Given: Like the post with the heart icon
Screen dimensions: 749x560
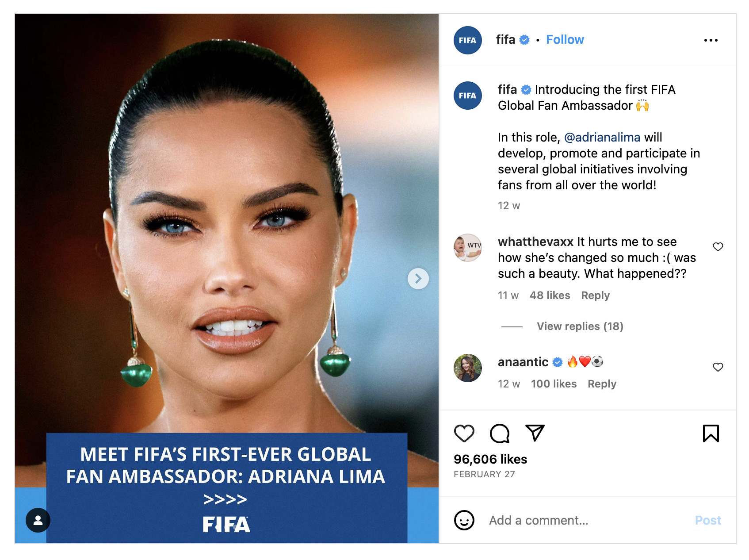Looking at the screenshot, I should pyautogui.click(x=464, y=433).
